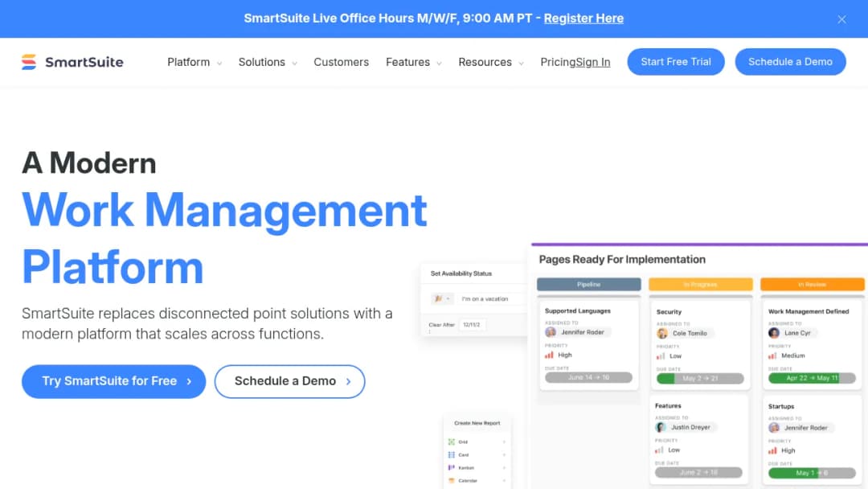Select Grid icon in Create New Report
This screenshot has height=489, width=868.
451,442
